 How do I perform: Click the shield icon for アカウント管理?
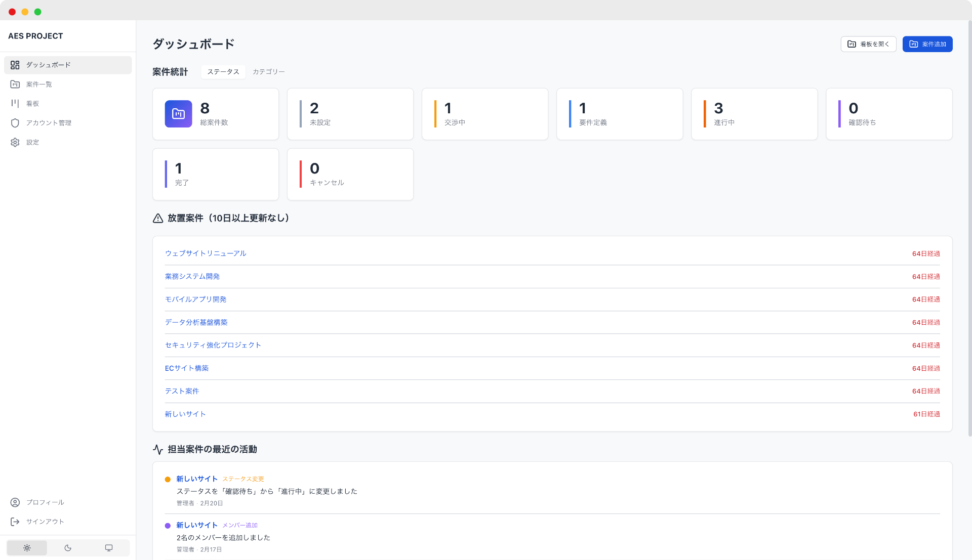pyautogui.click(x=15, y=123)
